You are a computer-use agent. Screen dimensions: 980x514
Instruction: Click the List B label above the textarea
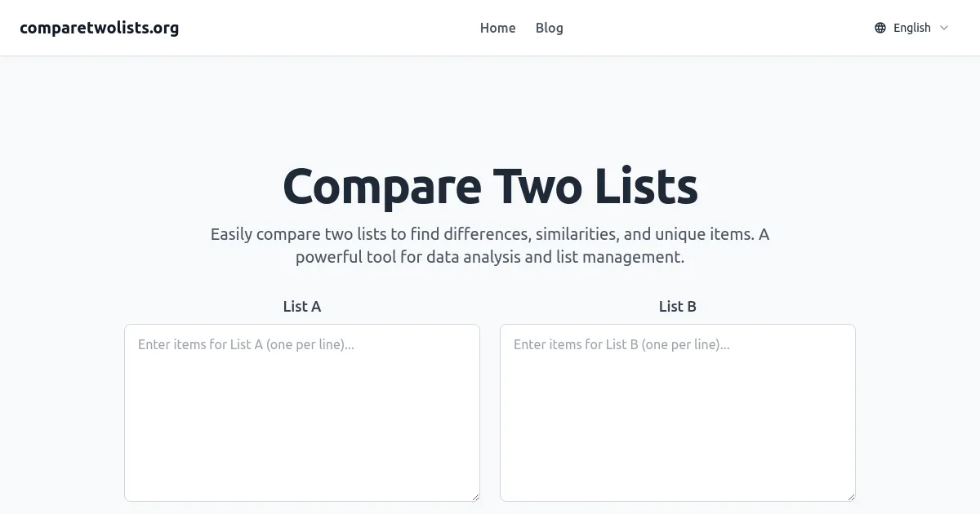point(678,306)
